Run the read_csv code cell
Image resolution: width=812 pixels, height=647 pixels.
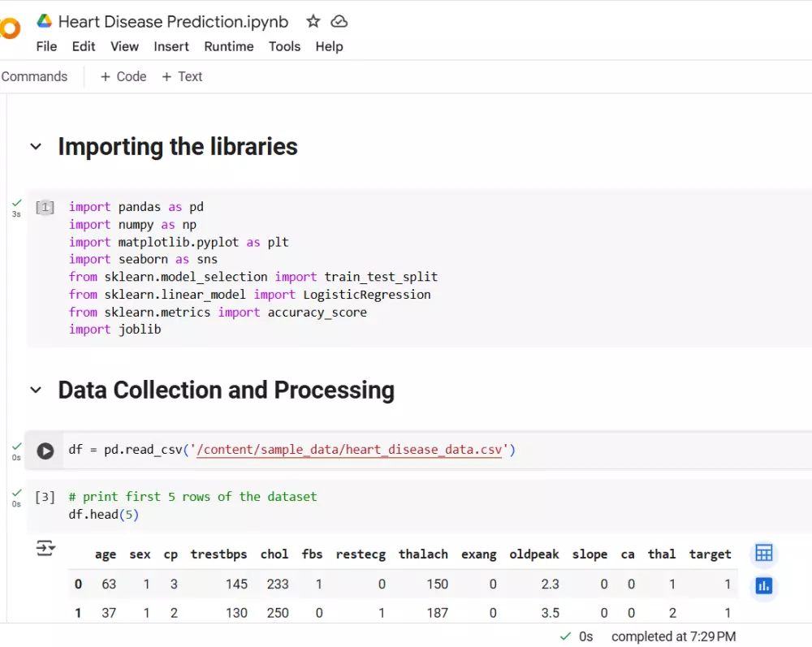pos(45,451)
